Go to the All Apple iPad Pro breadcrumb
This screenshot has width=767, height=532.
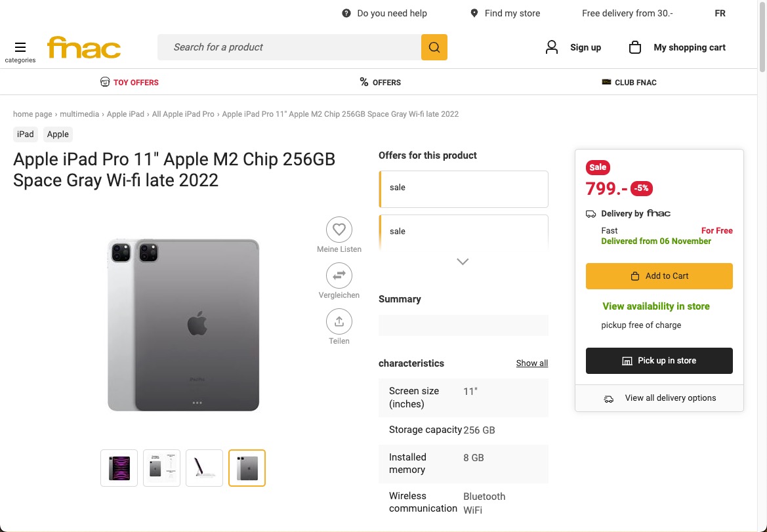(183, 114)
